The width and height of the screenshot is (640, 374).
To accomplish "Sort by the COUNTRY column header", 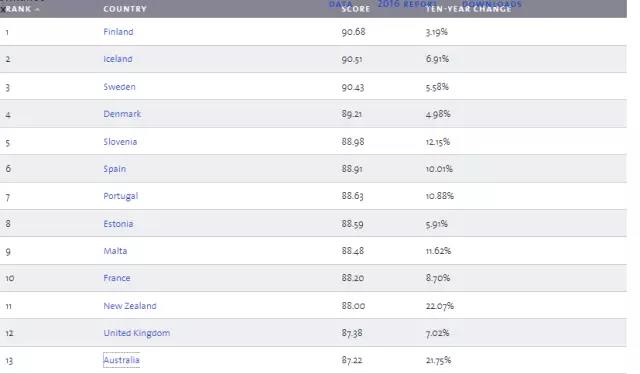I will pos(125,9).
